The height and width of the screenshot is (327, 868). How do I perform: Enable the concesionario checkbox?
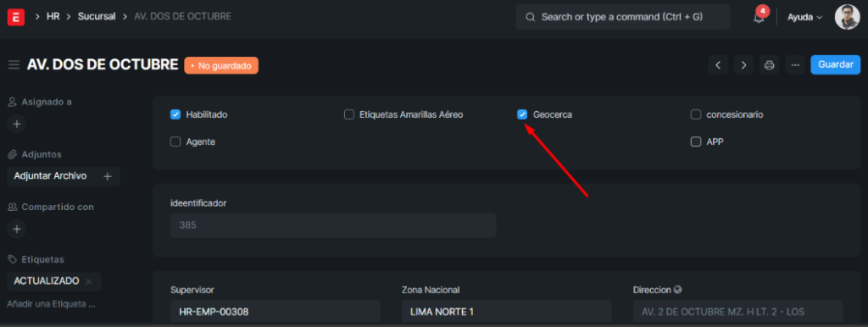click(696, 114)
